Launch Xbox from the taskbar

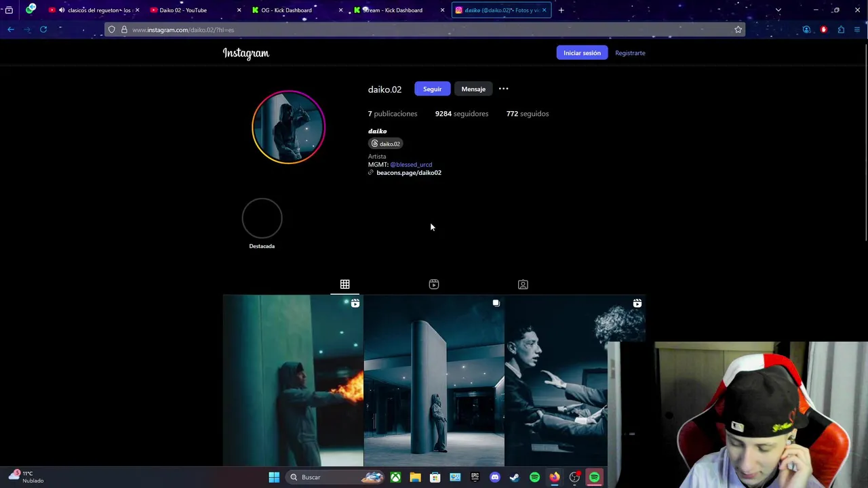coord(395,477)
